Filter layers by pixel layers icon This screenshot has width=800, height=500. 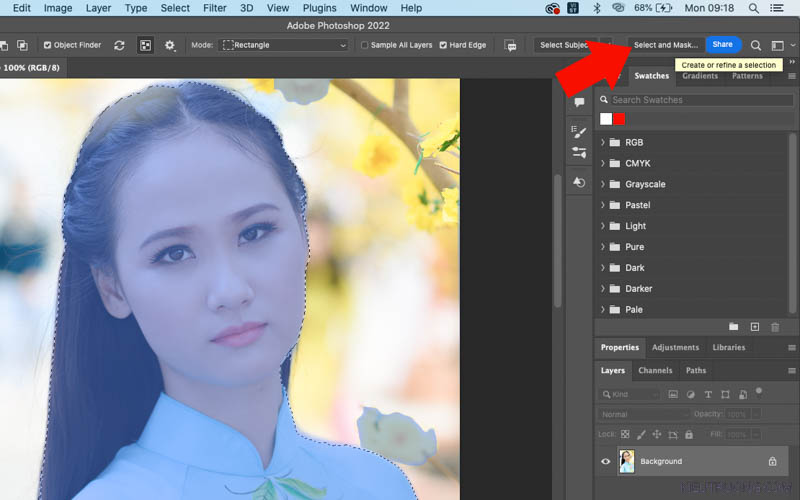coord(673,394)
